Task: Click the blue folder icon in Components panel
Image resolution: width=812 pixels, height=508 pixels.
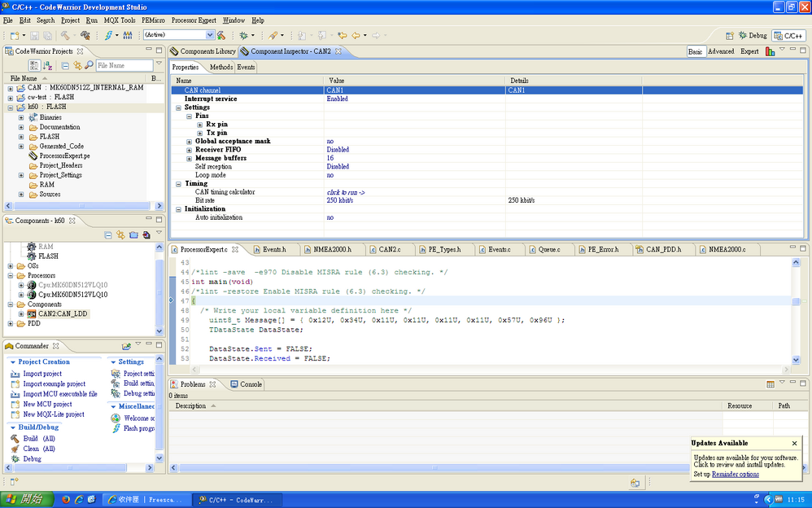Action: (133, 235)
